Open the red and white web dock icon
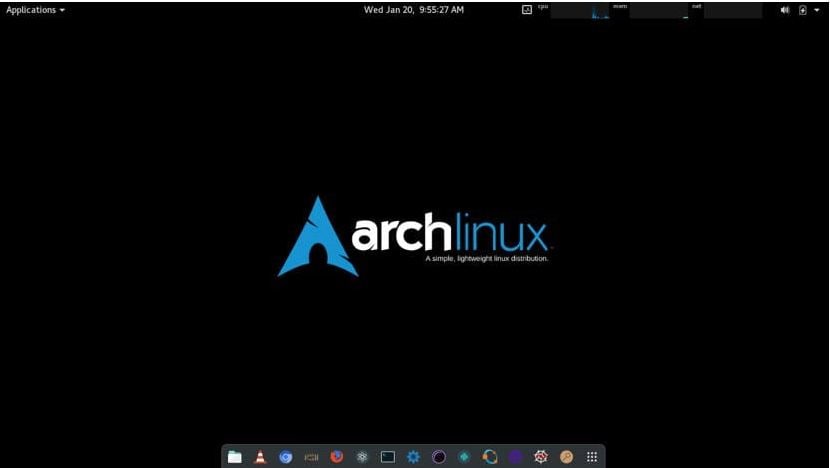This screenshot has width=830, height=468. coord(541,456)
